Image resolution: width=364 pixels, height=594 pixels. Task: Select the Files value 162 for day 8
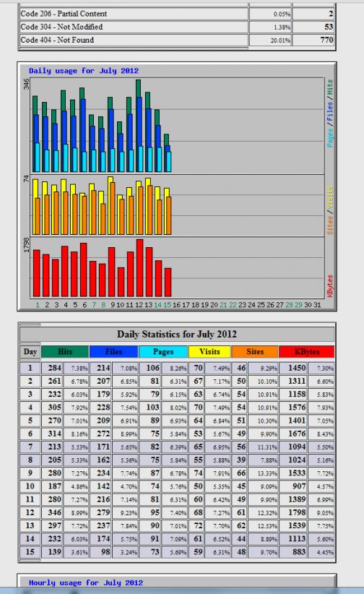tap(103, 460)
